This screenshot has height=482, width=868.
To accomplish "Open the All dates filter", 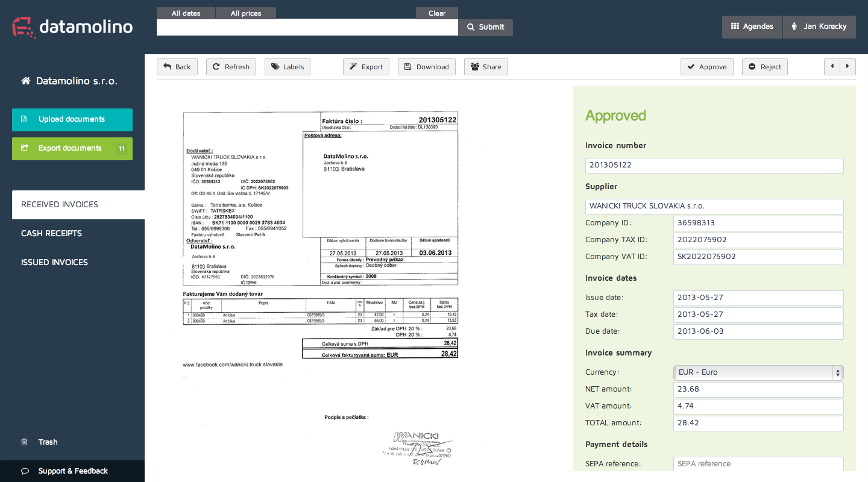I will 186,13.
